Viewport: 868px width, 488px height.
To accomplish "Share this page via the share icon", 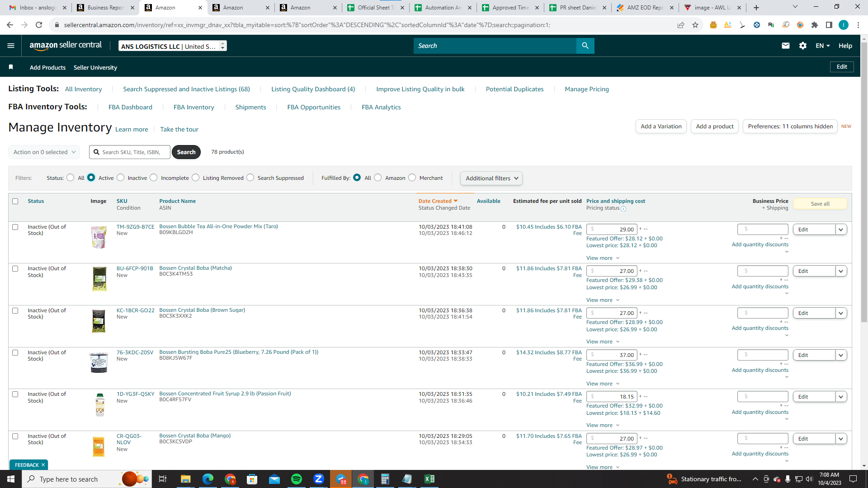I will (681, 25).
